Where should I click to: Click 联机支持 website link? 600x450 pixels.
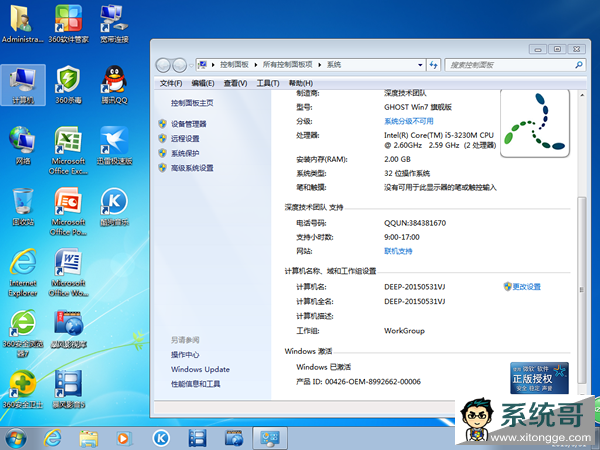tap(398, 251)
